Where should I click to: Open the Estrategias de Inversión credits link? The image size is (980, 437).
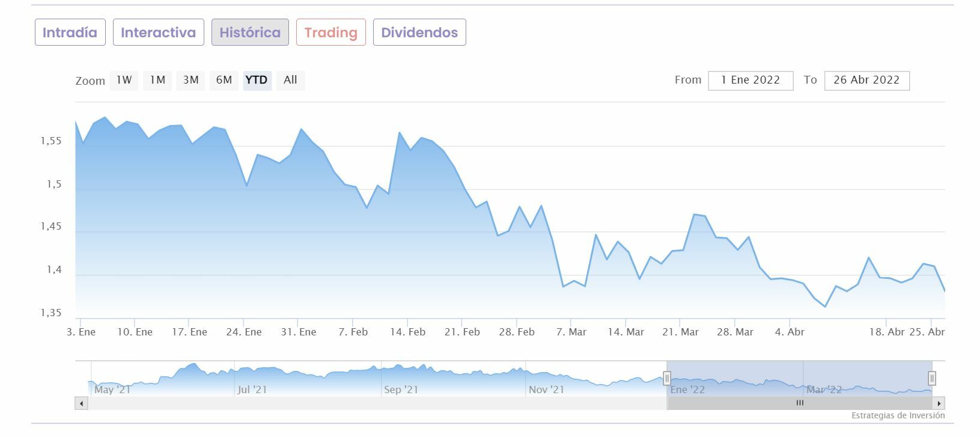tap(898, 415)
